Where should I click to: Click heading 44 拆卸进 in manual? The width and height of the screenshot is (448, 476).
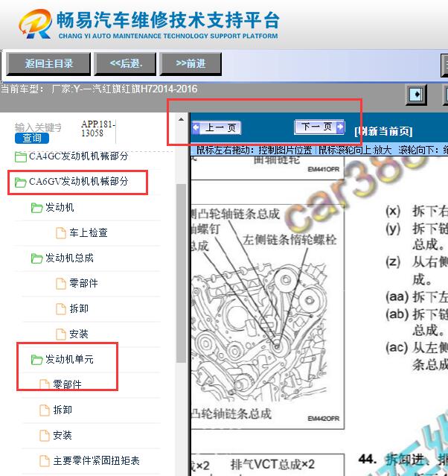[x=403, y=460]
